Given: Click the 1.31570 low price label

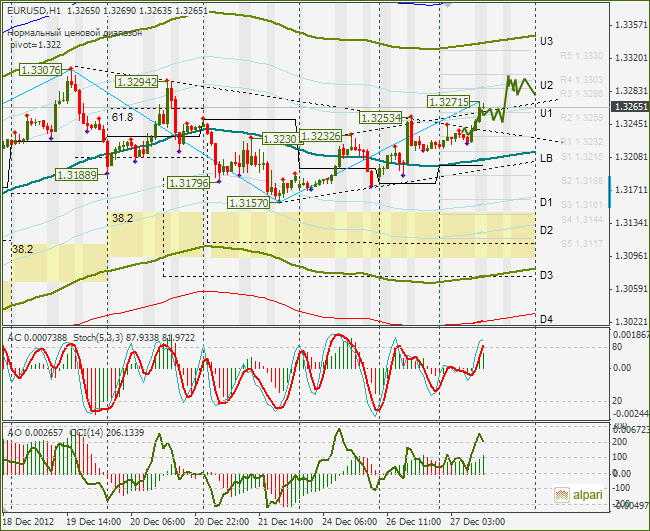Looking at the screenshot, I should click(249, 203).
